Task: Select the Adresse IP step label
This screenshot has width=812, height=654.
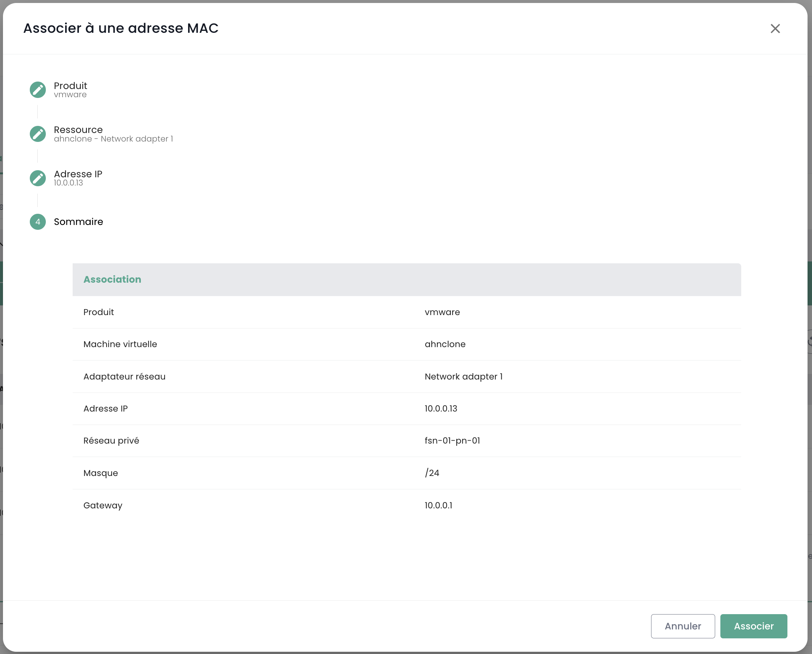Action: 78,174
